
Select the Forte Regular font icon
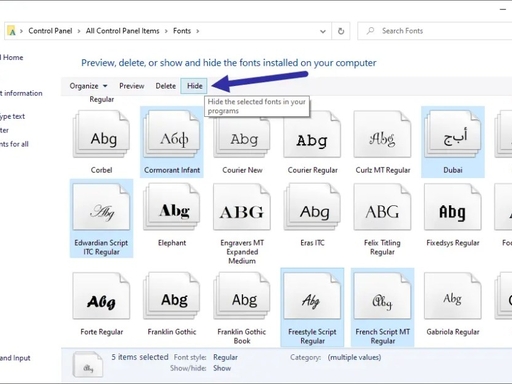click(x=101, y=296)
